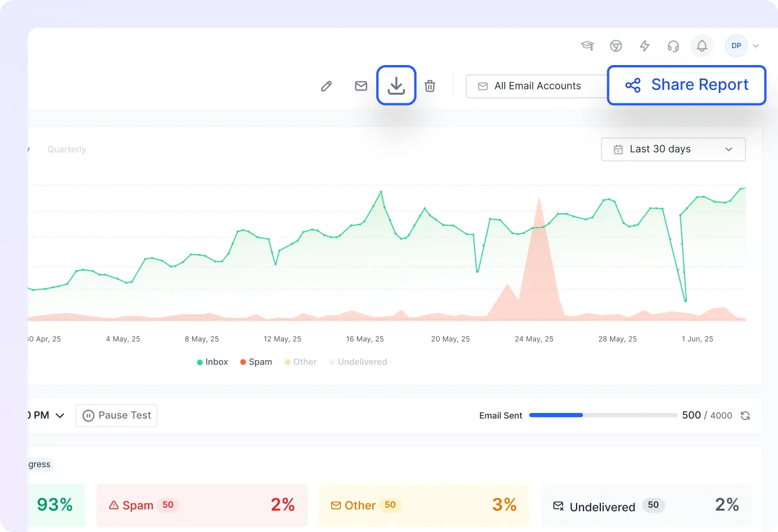
Task: Enable the Undelivered series in the legend
Action: tap(358, 361)
